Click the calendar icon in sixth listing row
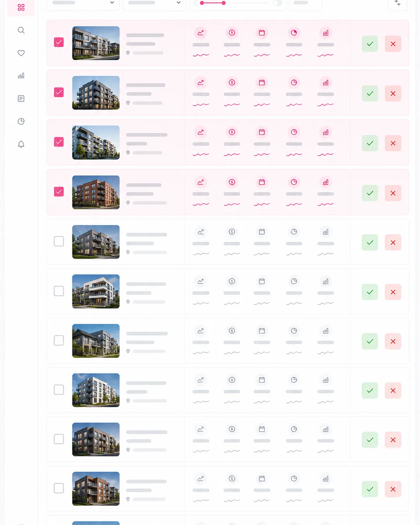 tap(262, 281)
